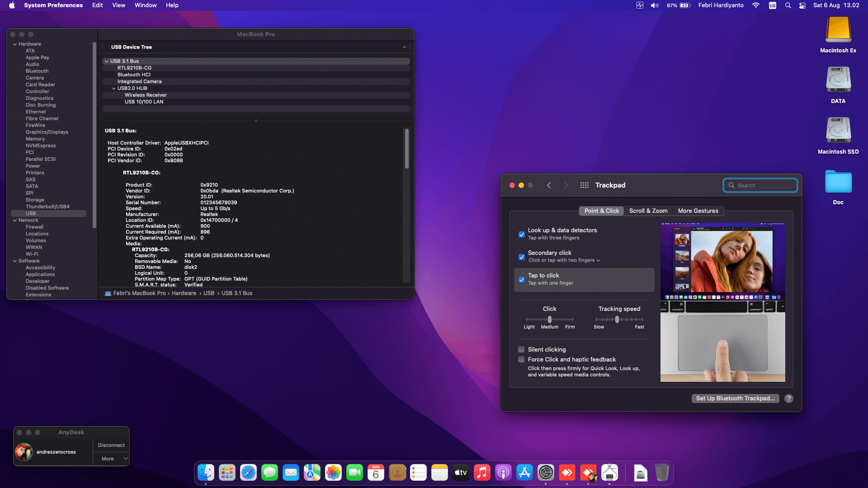Screen dimensions: 868x488
Task: Click Disconnect in AnyDesk window
Action: coord(111,446)
